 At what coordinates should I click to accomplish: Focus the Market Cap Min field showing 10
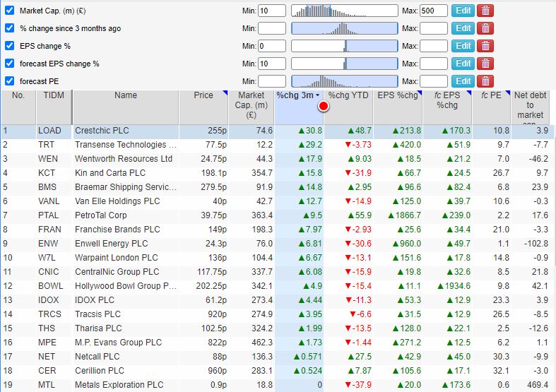[272, 11]
